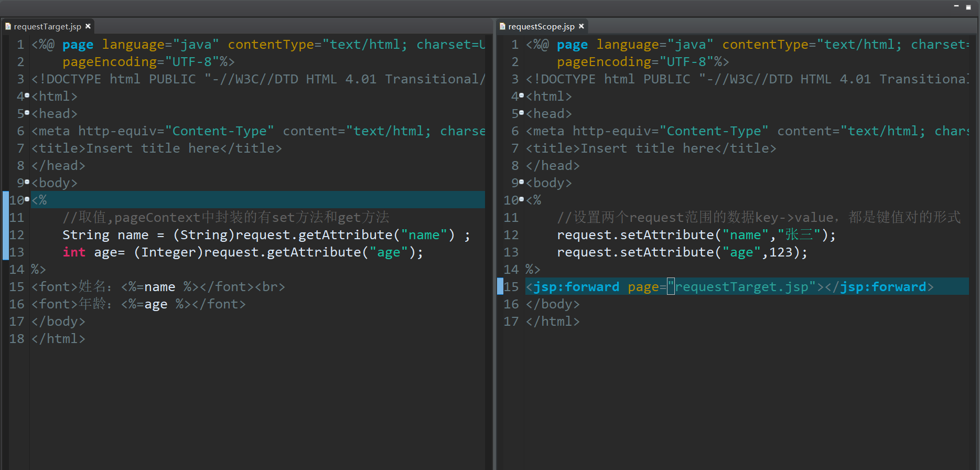Collapse the body fold at line 9 in requestTarget.jsp
The width and height of the screenshot is (980, 470).
click(27, 182)
